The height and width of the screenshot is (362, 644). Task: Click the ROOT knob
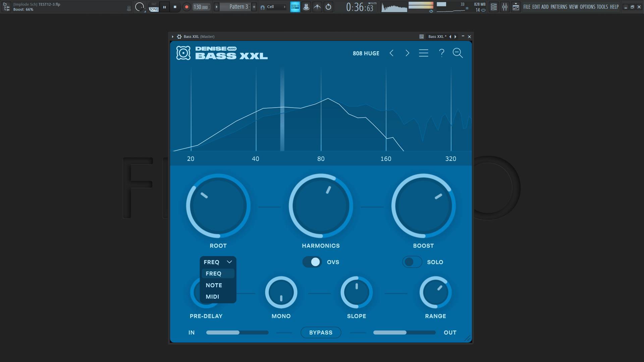218,206
